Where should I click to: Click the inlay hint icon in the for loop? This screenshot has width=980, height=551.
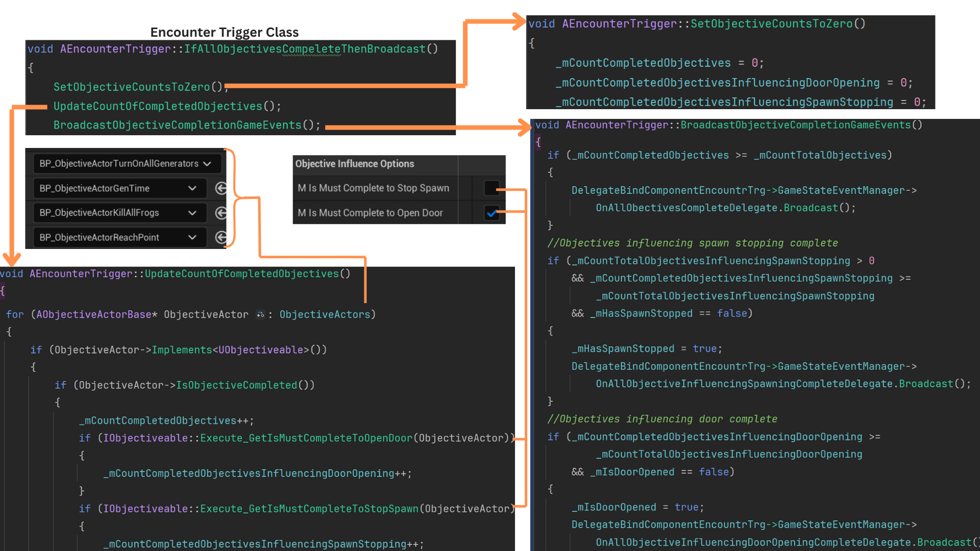[260, 315]
